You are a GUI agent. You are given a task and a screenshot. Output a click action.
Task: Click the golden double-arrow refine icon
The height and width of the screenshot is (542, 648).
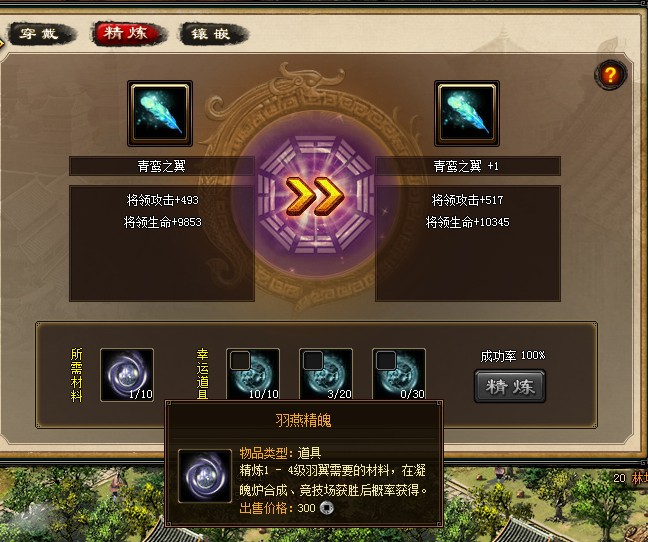[315, 196]
